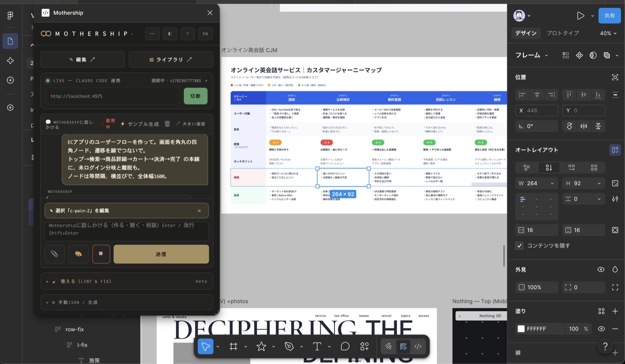Viewport: 625px width, 364px height.
Task: Select the row-fix layer
Action: coord(75,329)
